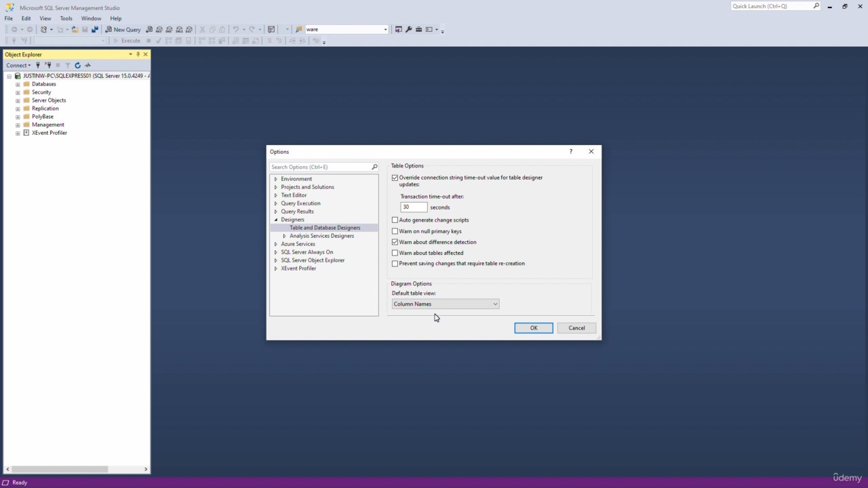Viewport: 868px width, 488px height.
Task: Click the Execute query toolbar button
Action: pyautogui.click(x=127, y=41)
